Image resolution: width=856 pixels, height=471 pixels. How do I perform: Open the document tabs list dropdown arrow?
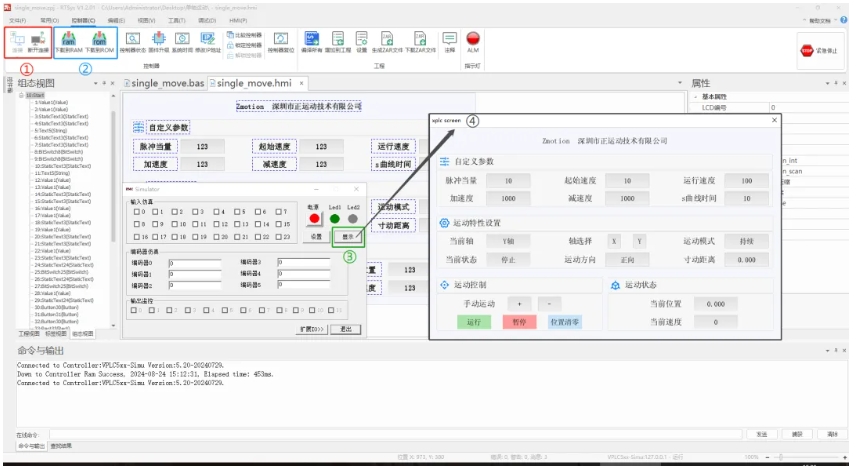point(680,83)
